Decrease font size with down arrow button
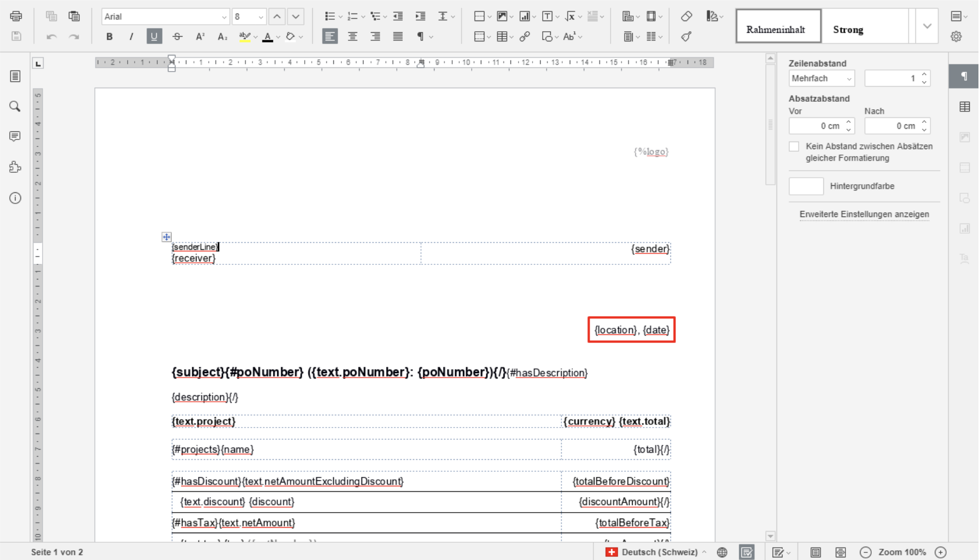The image size is (980, 560). coord(296,17)
